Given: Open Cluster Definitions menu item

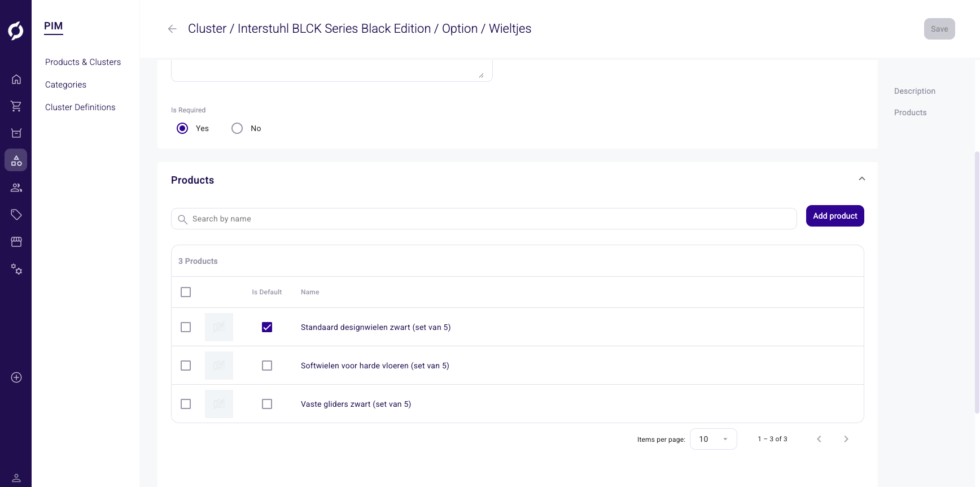Looking at the screenshot, I should click(x=80, y=107).
